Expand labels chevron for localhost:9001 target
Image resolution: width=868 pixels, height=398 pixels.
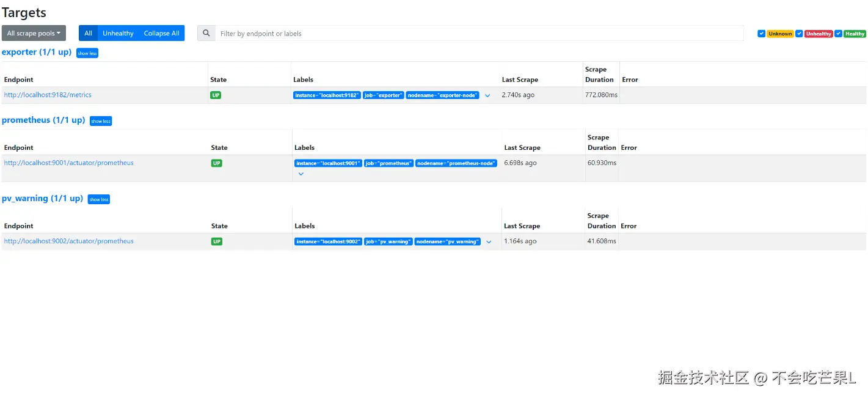click(x=301, y=174)
